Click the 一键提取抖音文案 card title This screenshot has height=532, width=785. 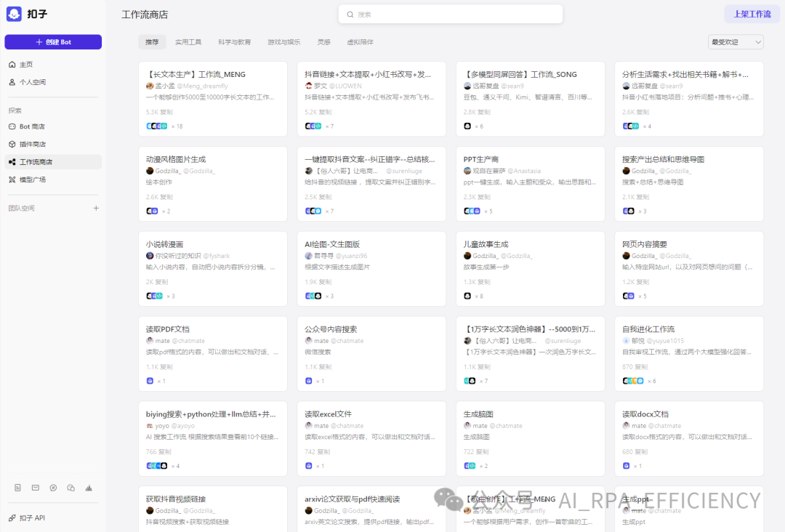(370, 160)
